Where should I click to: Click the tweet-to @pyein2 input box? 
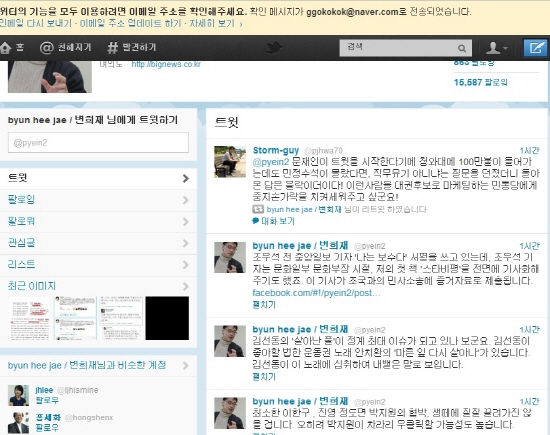(x=98, y=142)
